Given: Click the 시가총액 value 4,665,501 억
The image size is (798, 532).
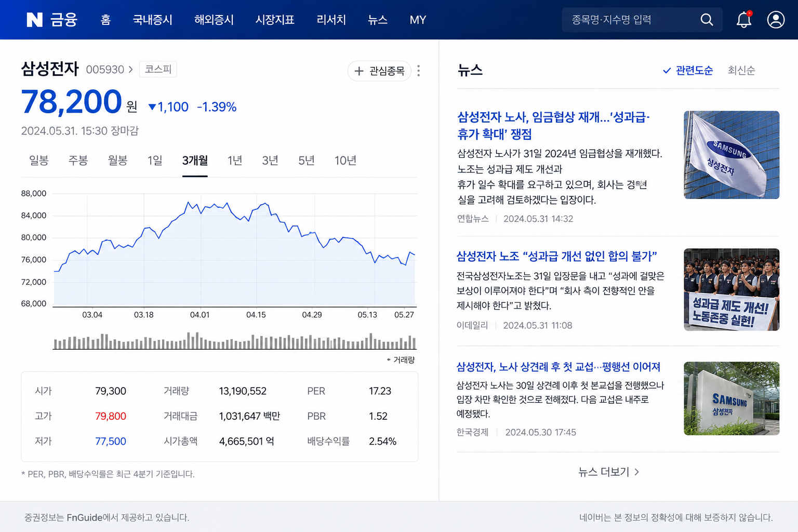Looking at the screenshot, I should [247, 441].
